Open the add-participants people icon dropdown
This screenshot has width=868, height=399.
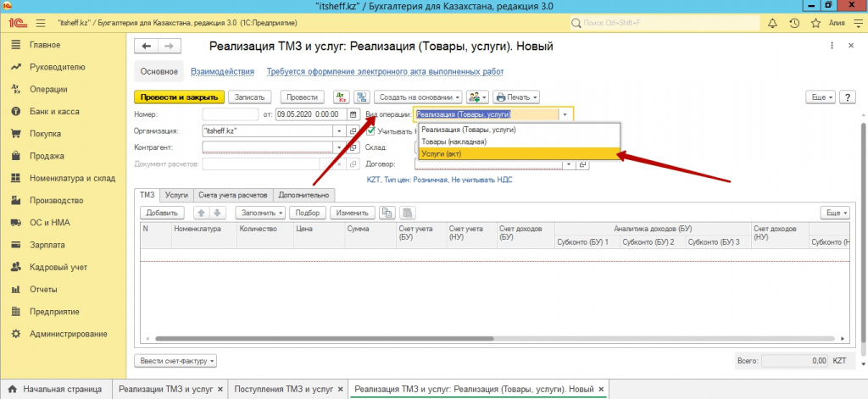[477, 97]
